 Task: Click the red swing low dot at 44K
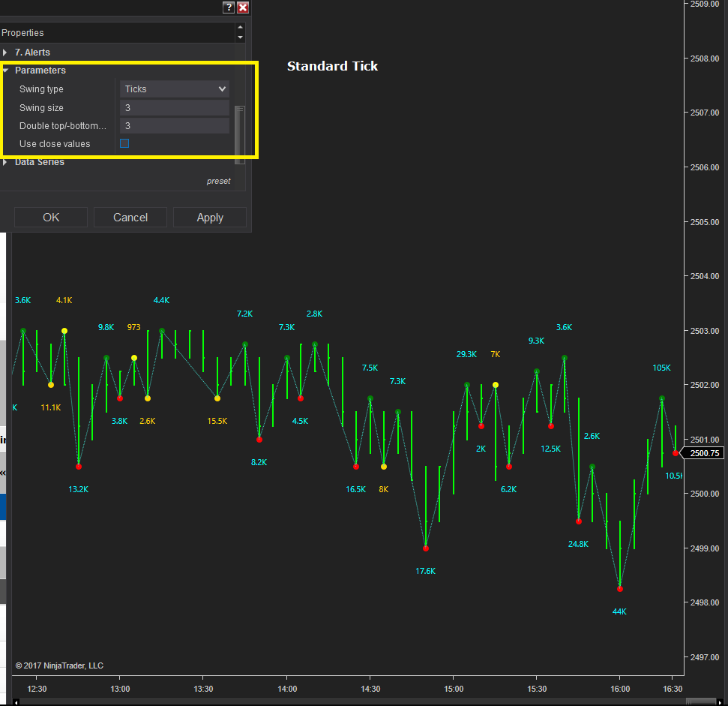click(620, 589)
